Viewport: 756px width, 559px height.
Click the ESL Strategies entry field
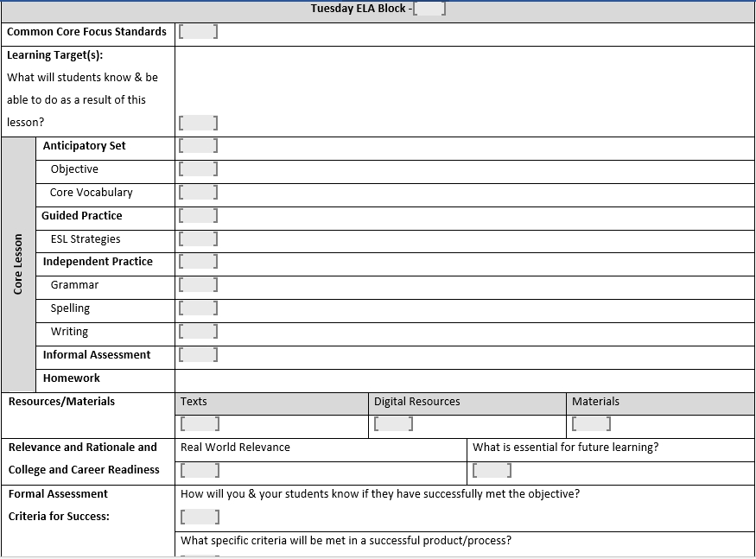pos(198,238)
